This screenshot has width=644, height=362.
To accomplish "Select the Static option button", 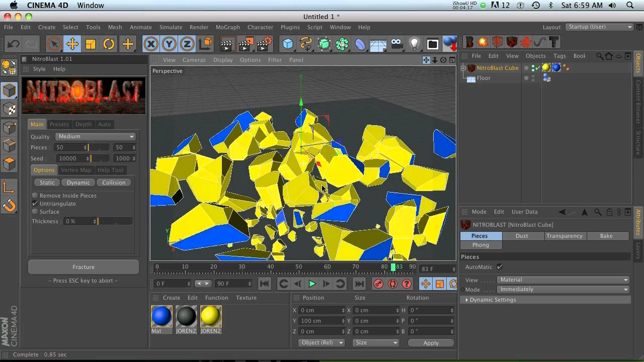I will (x=47, y=183).
